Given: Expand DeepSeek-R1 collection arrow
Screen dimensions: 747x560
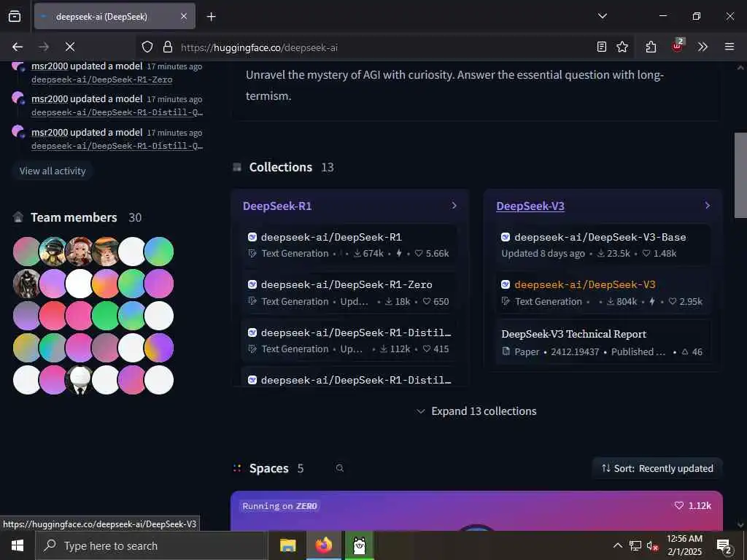Looking at the screenshot, I should [454, 205].
